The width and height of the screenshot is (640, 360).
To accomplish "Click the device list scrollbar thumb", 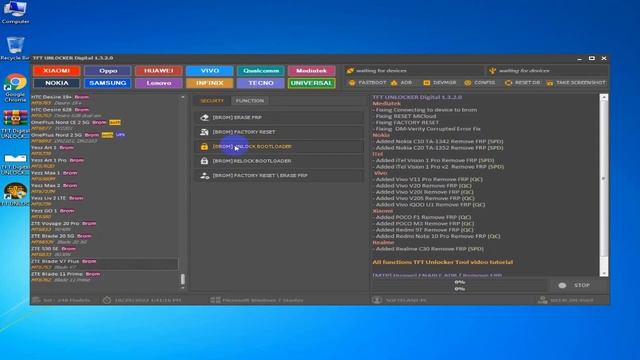I will pos(182,279).
